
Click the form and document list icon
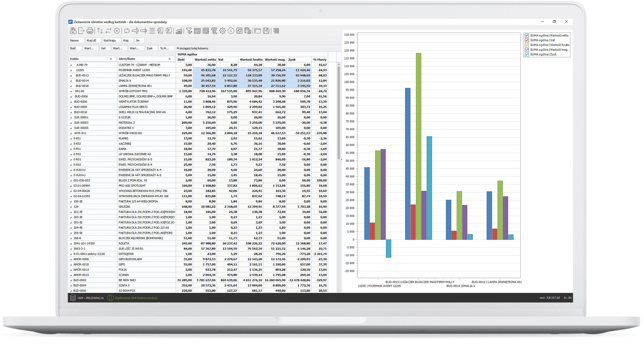coord(248,31)
